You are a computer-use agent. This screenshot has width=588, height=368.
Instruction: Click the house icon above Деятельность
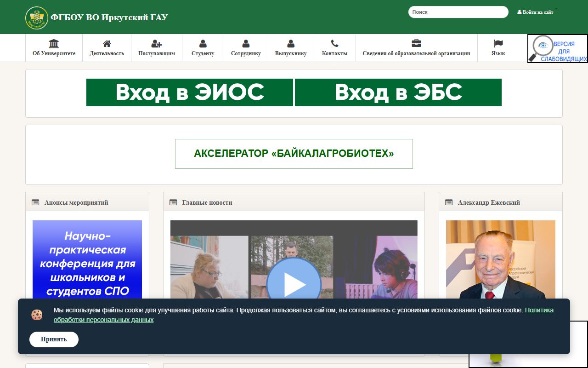(107, 44)
